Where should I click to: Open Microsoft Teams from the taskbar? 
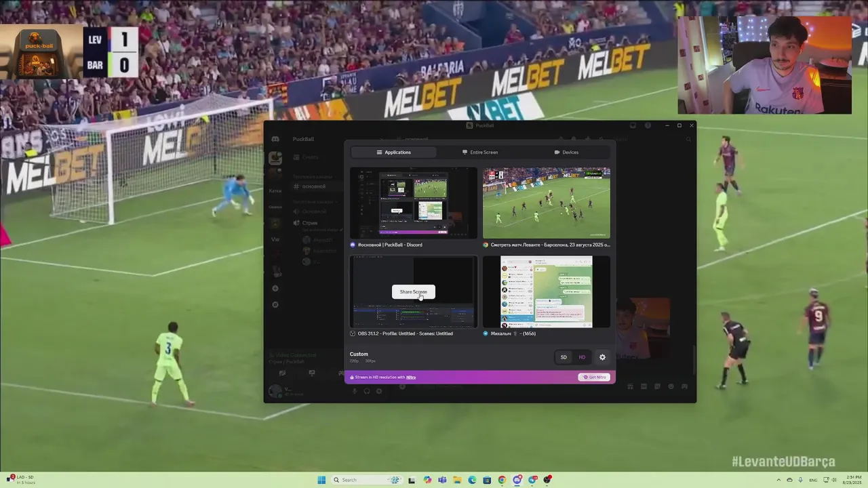[x=442, y=480]
